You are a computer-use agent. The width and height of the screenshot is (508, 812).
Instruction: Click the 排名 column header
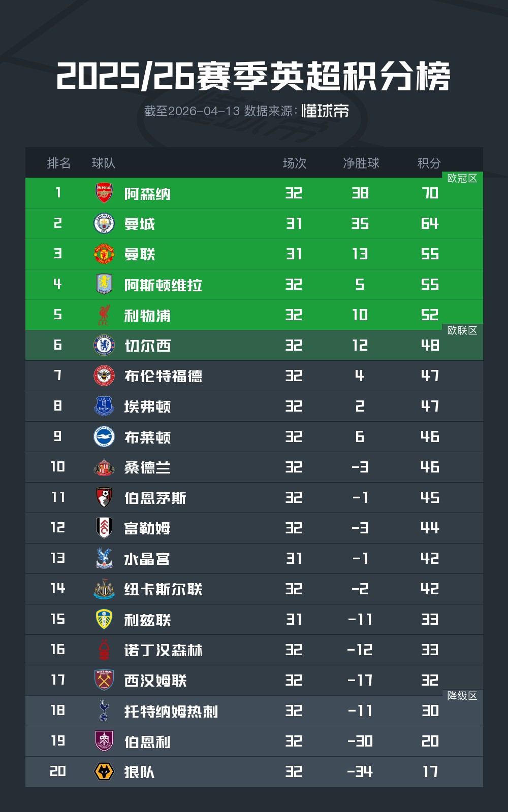click(58, 163)
